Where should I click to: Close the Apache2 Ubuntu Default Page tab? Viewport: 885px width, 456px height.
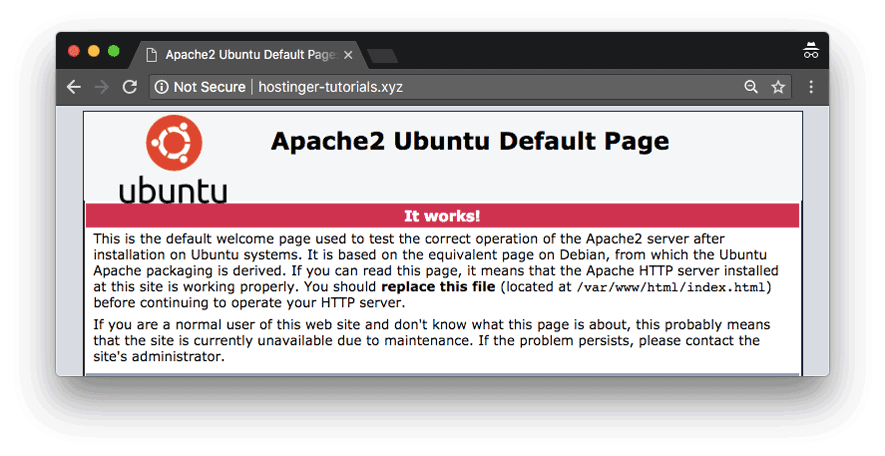pos(348,55)
